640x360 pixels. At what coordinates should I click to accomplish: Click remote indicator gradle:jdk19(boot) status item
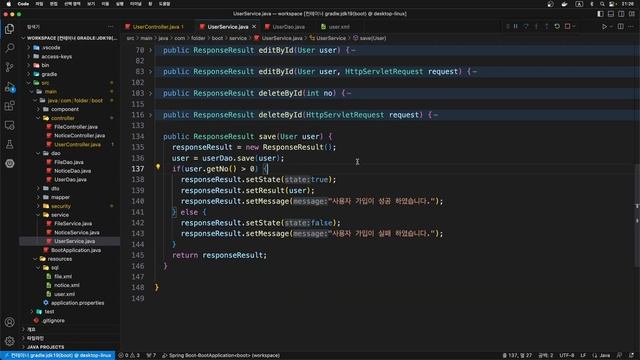click(58, 356)
